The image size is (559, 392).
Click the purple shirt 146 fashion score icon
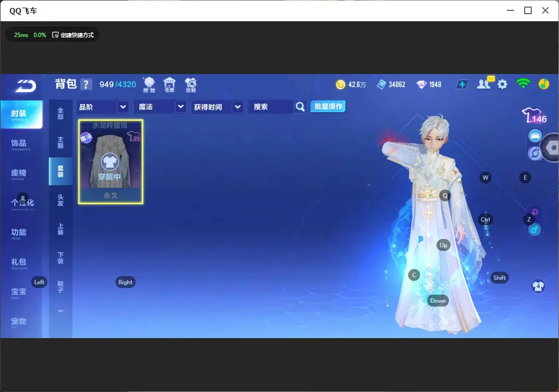click(534, 116)
